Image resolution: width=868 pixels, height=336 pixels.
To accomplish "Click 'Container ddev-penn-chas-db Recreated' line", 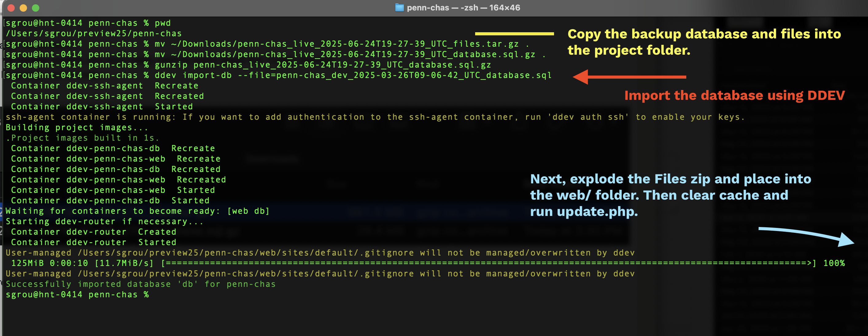I will [116, 169].
